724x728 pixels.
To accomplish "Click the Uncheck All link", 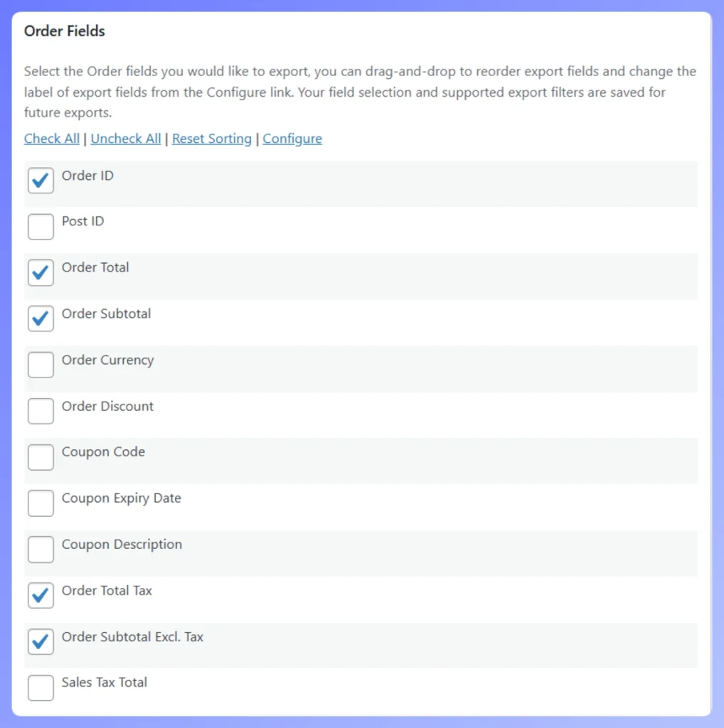I will pyautogui.click(x=126, y=139).
